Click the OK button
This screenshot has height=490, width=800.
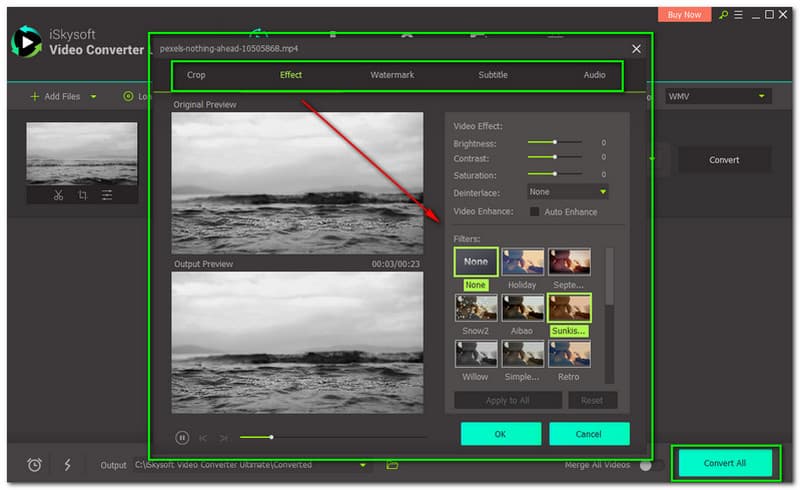pyautogui.click(x=500, y=433)
